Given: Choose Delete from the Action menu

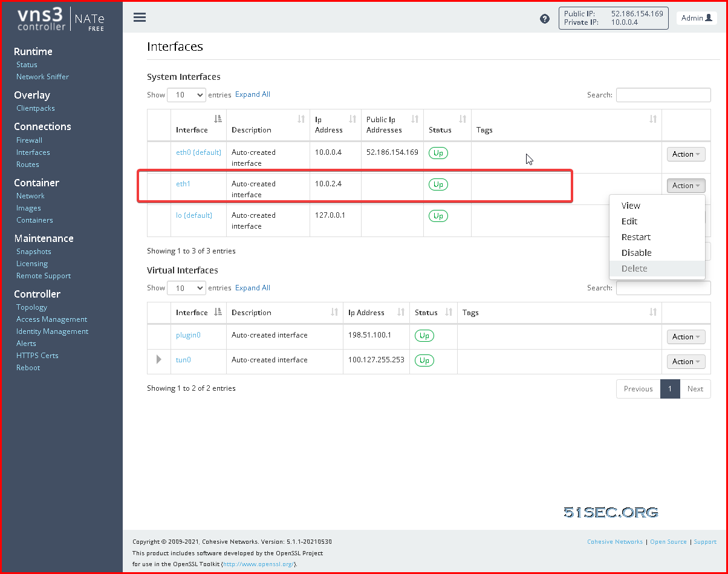Looking at the screenshot, I should pyautogui.click(x=657, y=269).
